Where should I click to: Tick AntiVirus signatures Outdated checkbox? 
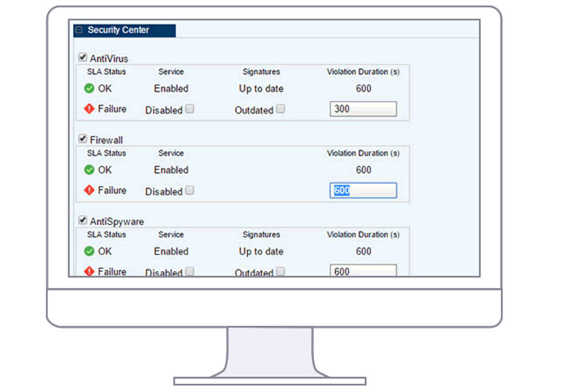pyautogui.click(x=281, y=108)
